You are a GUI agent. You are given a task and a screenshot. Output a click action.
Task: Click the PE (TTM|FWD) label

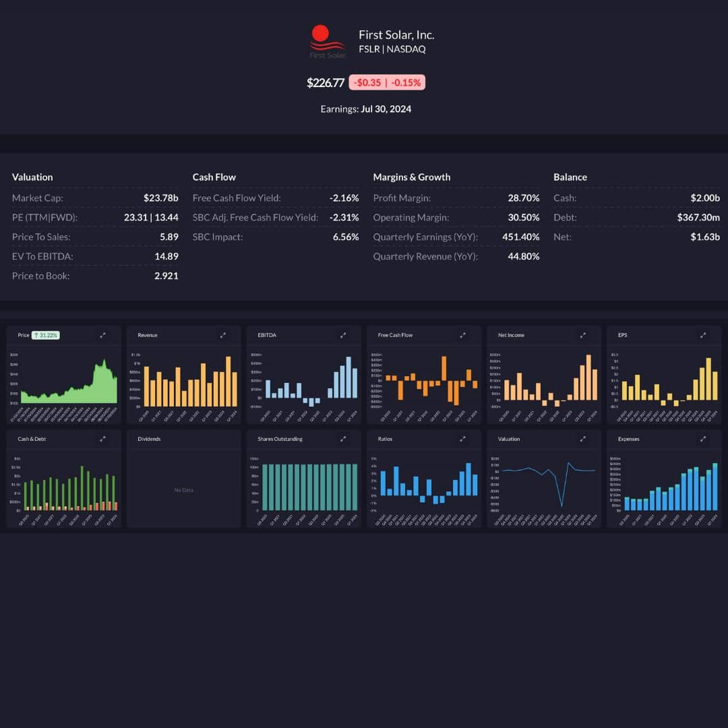point(44,217)
